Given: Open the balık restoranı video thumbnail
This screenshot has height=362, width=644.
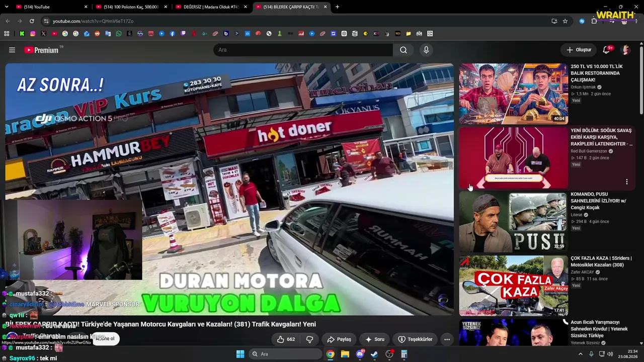Looking at the screenshot, I should point(513,94).
